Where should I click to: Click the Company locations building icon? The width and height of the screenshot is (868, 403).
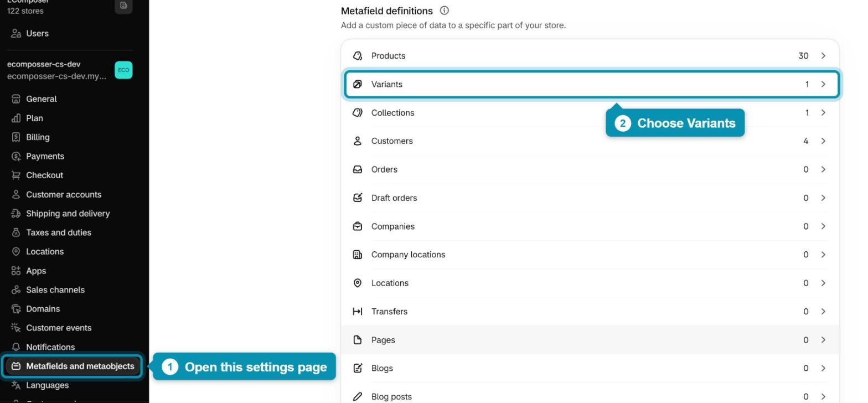pyautogui.click(x=358, y=255)
